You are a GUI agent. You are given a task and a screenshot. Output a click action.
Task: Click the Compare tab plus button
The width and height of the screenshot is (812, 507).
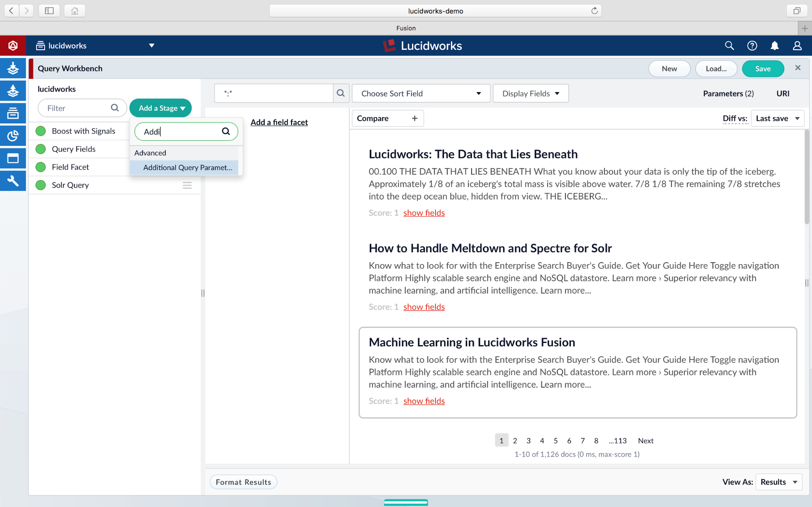coord(414,118)
